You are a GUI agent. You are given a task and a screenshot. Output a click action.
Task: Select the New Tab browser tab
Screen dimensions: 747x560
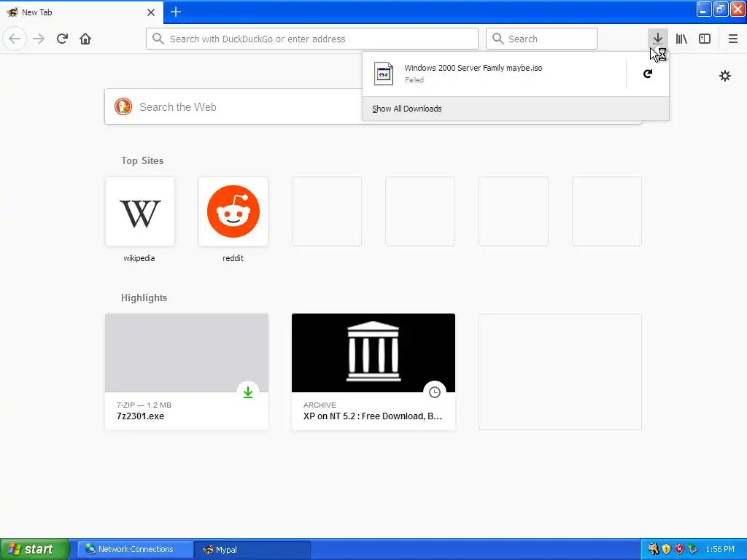click(81, 12)
